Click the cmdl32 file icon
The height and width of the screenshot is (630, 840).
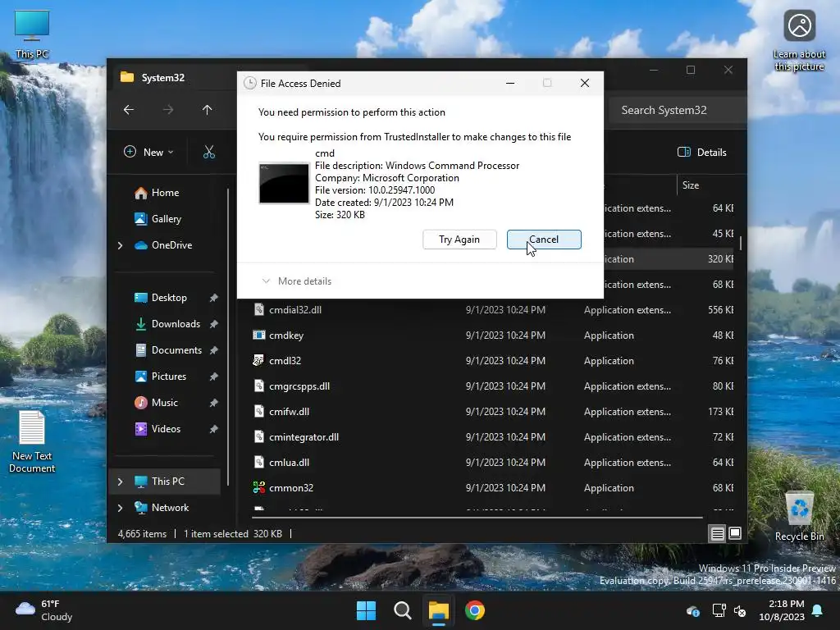(258, 361)
